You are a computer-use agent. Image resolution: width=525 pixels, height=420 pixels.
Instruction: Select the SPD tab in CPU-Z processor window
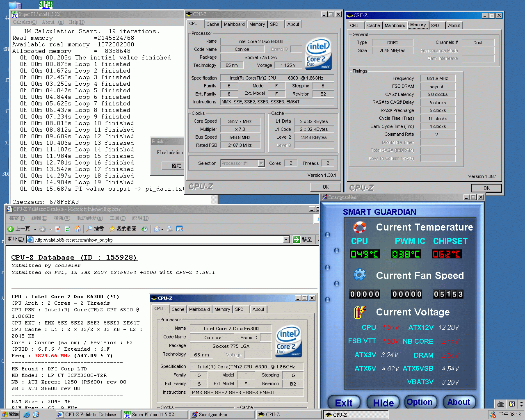click(274, 24)
